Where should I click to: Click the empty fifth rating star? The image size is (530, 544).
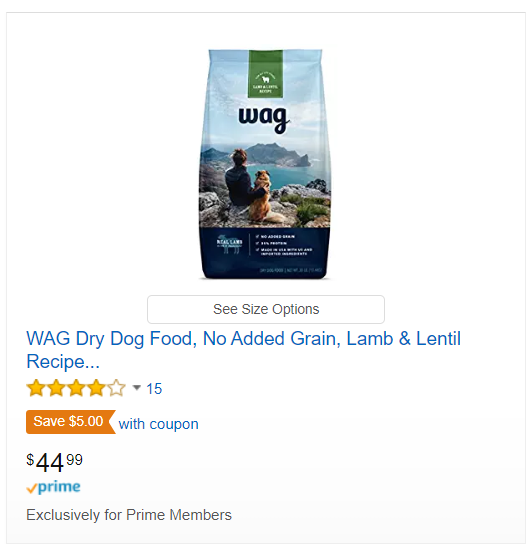(116, 388)
